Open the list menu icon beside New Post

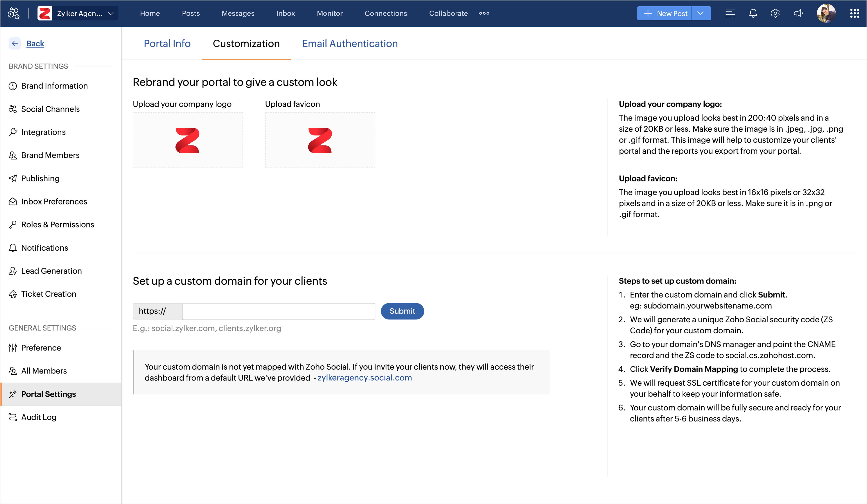(x=730, y=13)
